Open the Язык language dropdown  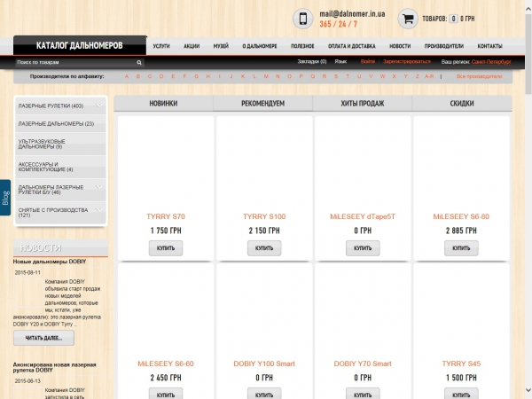pos(340,61)
